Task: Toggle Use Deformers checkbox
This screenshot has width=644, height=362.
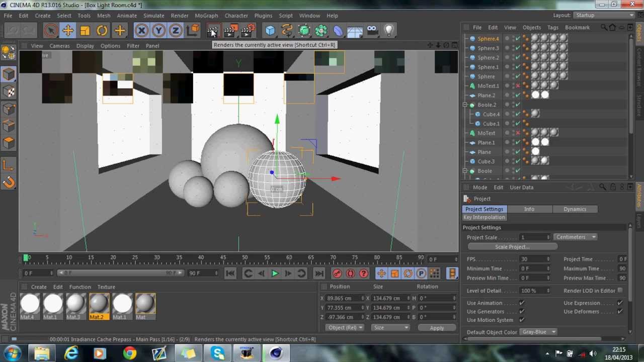Action: (620, 312)
